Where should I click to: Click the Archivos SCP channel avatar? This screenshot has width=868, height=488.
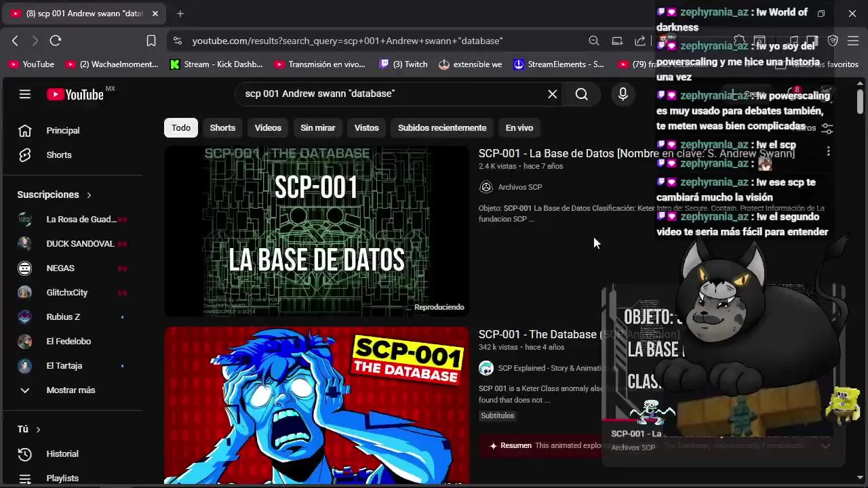(x=486, y=187)
